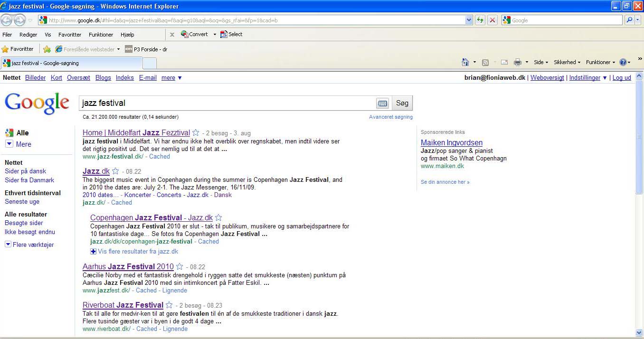This screenshot has width=644, height=339.
Task: Open the 'Avanceret søgning' link
Action: pos(390,117)
